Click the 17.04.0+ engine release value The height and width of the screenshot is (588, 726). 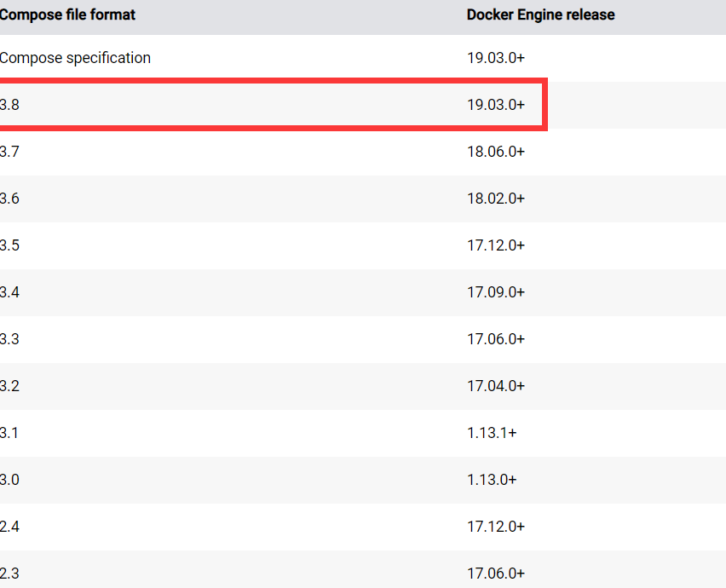point(496,386)
